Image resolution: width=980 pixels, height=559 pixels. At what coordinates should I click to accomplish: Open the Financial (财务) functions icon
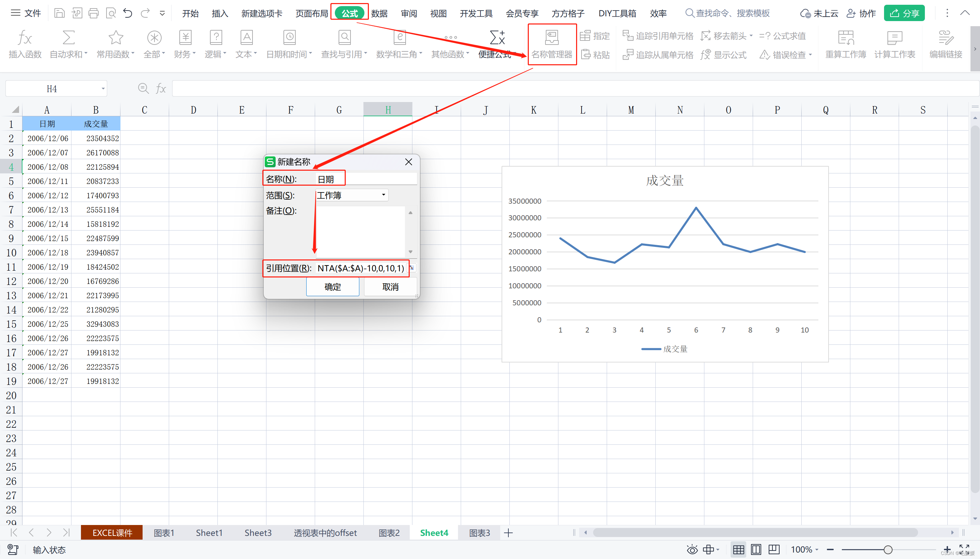(185, 45)
